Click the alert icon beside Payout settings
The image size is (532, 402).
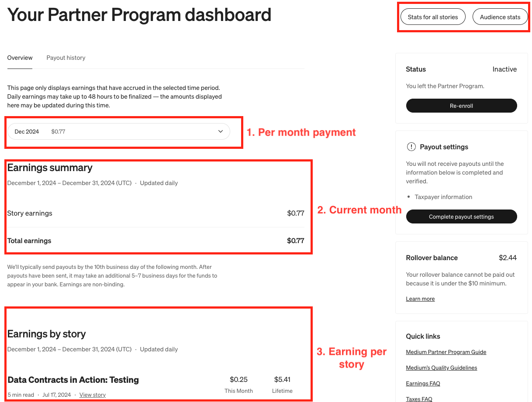point(411,147)
